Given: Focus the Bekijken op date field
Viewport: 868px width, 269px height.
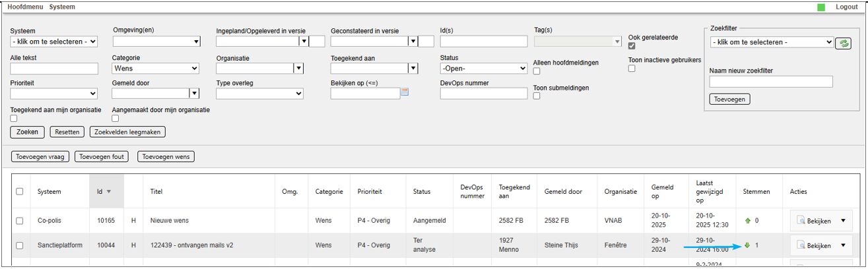Looking at the screenshot, I should click(x=366, y=94).
